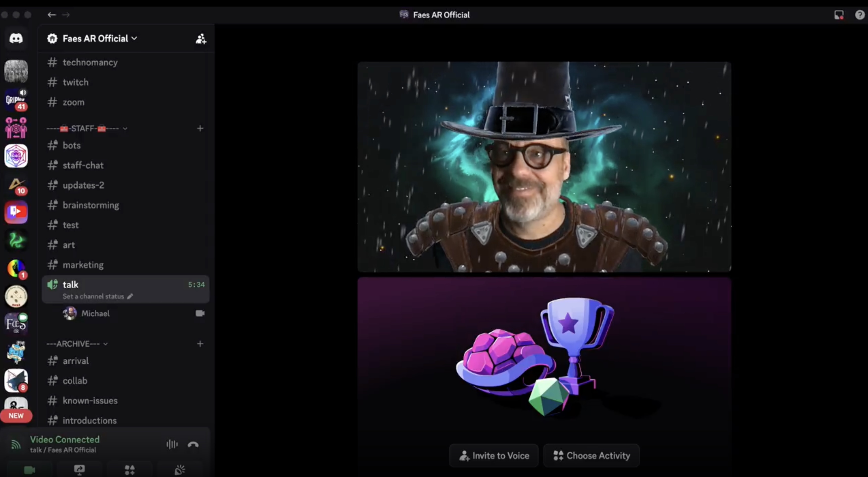Collapse the STAFF category

pyautogui.click(x=125, y=129)
